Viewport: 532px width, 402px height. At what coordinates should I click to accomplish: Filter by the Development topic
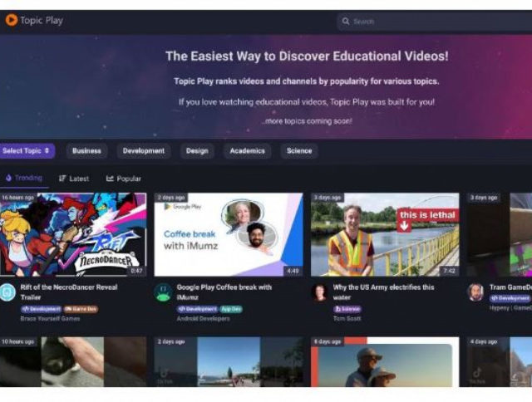[x=144, y=151]
